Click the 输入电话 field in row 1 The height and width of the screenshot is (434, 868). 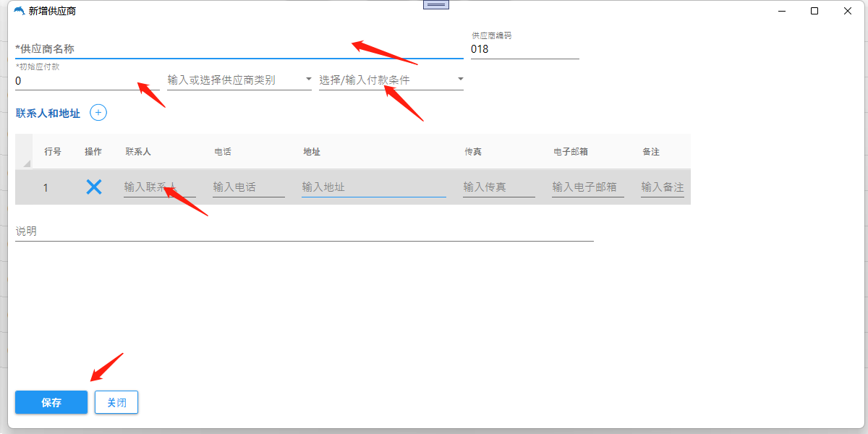(248, 187)
